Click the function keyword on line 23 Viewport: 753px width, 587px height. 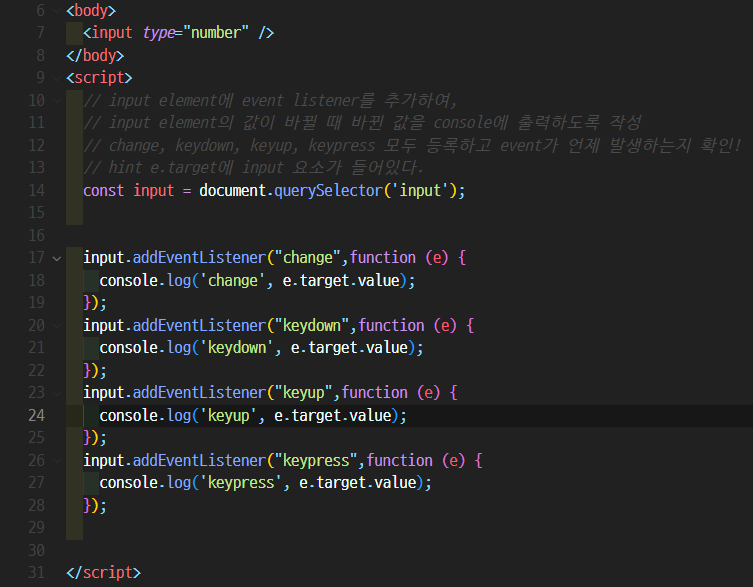click(x=375, y=393)
